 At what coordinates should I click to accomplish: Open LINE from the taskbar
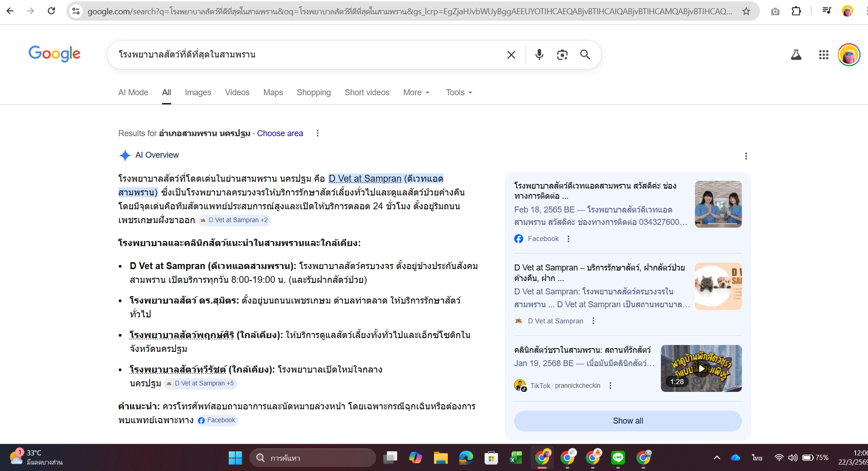click(618, 458)
